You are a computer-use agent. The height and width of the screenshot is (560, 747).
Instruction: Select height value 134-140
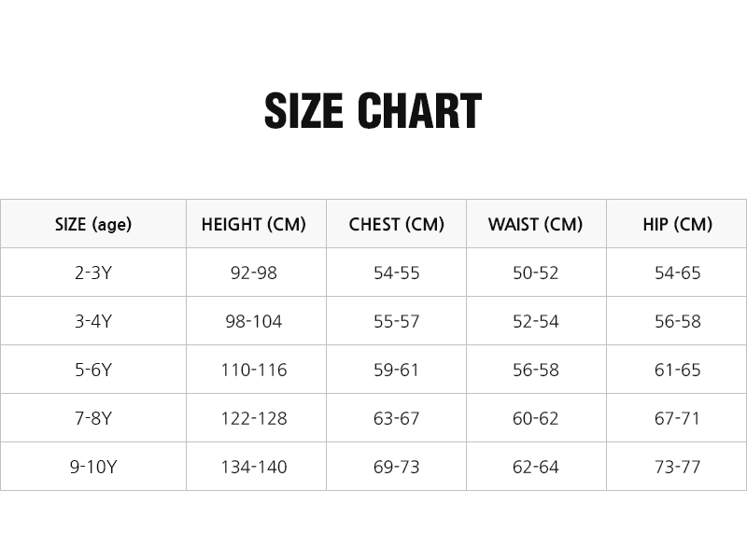coord(254,467)
